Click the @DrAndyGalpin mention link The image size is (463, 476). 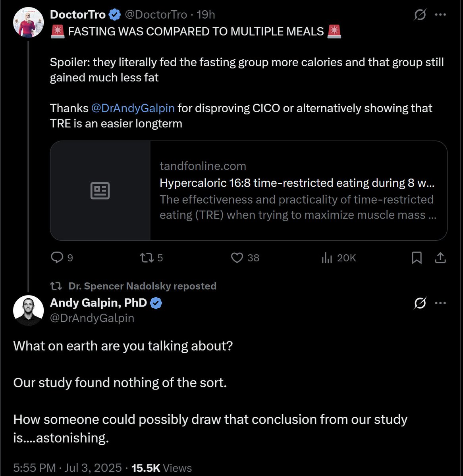[133, 108]
